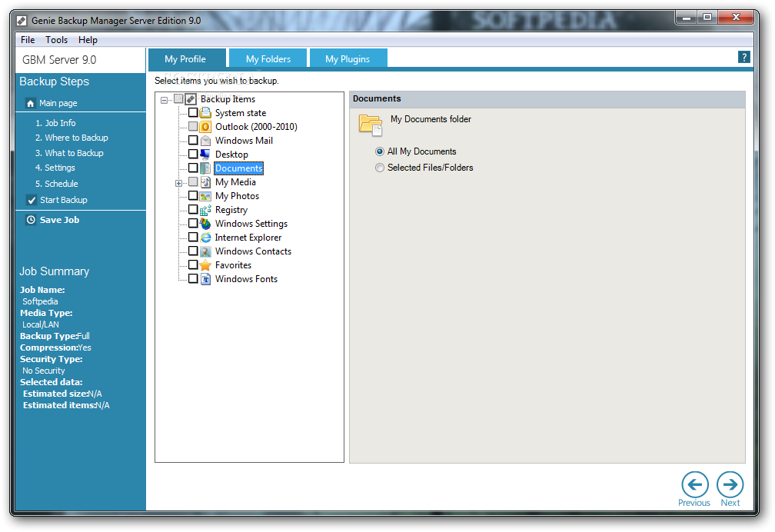Image resolution: width=775 pixels, height=532 pixels.
Task: Select Selected Files/Folders radio button
Action: (x=380, y=168)
